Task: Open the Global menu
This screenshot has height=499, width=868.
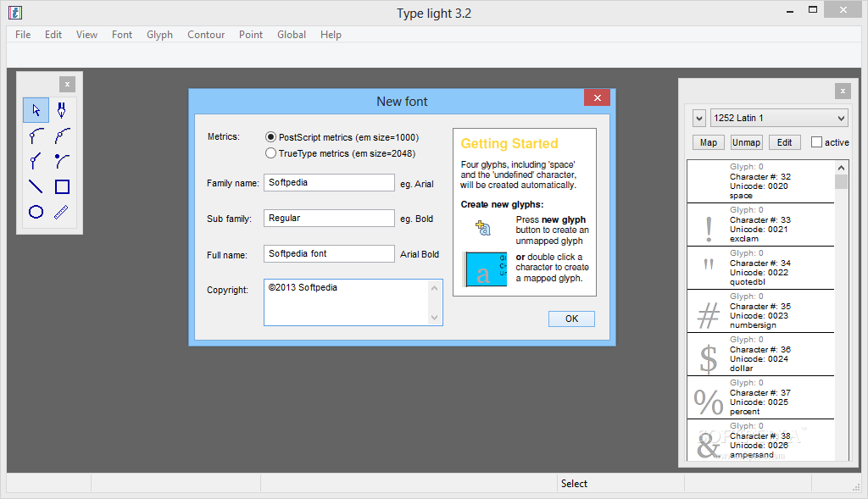Action: [292, 34]
